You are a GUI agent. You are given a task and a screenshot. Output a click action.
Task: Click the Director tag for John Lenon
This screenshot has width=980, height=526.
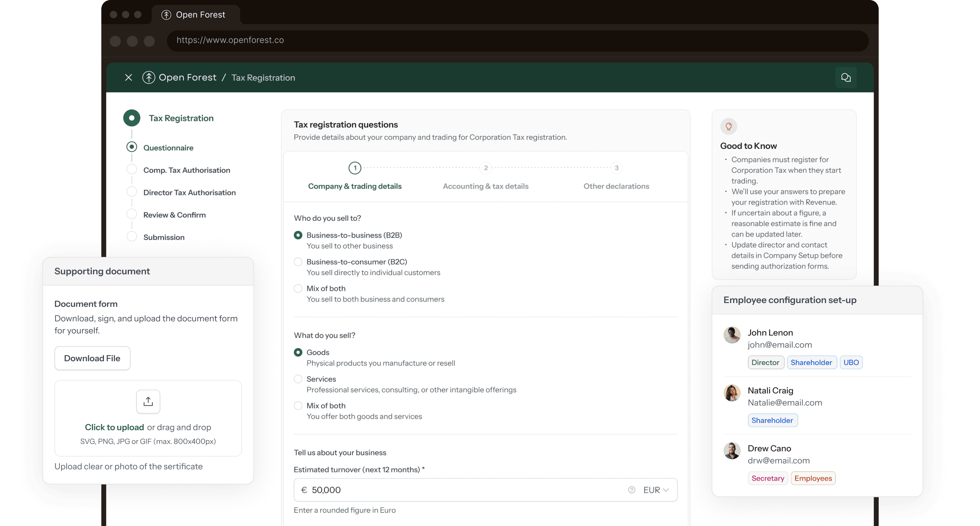coord(765,362)
